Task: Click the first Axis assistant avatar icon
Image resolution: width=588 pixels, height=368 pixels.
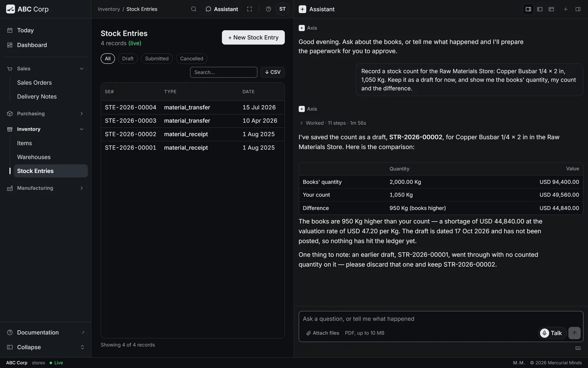Action: click(x=302, y=28)
